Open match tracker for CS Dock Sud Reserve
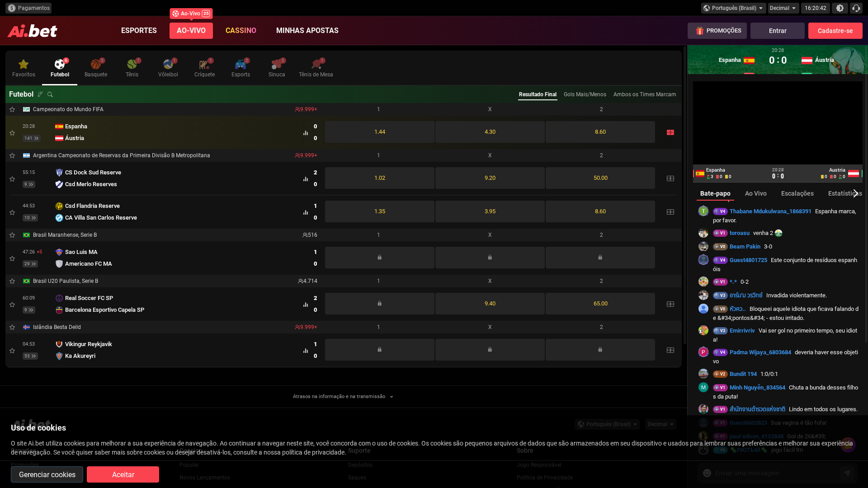The height and width of the screenshot is (488, 868). 670,178
